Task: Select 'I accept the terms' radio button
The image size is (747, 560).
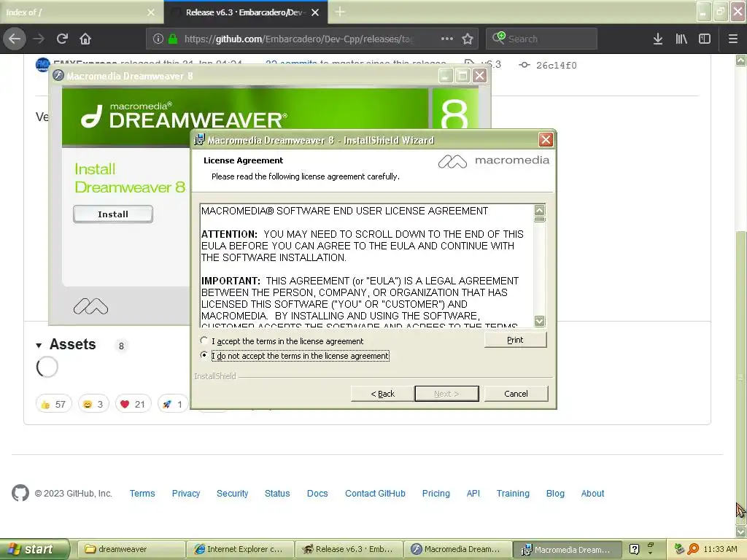Action: [204, 341]
